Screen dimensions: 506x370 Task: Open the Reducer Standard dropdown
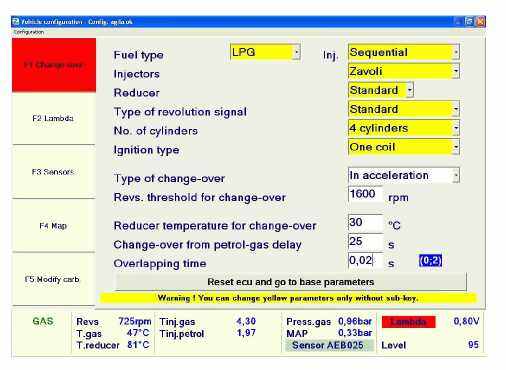coord(410,90)
